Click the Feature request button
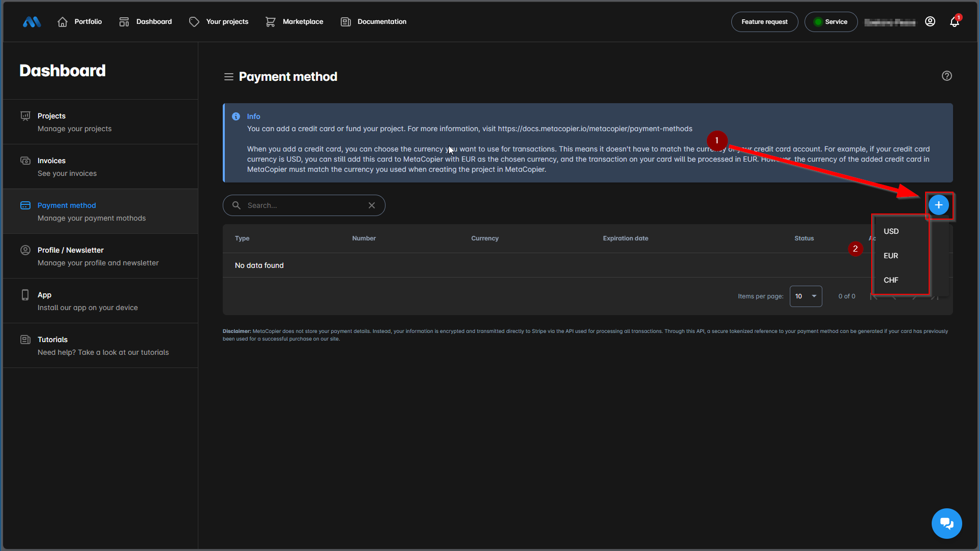Image resolution: width=980 pixels, height=551 pixels. point(764,22)
